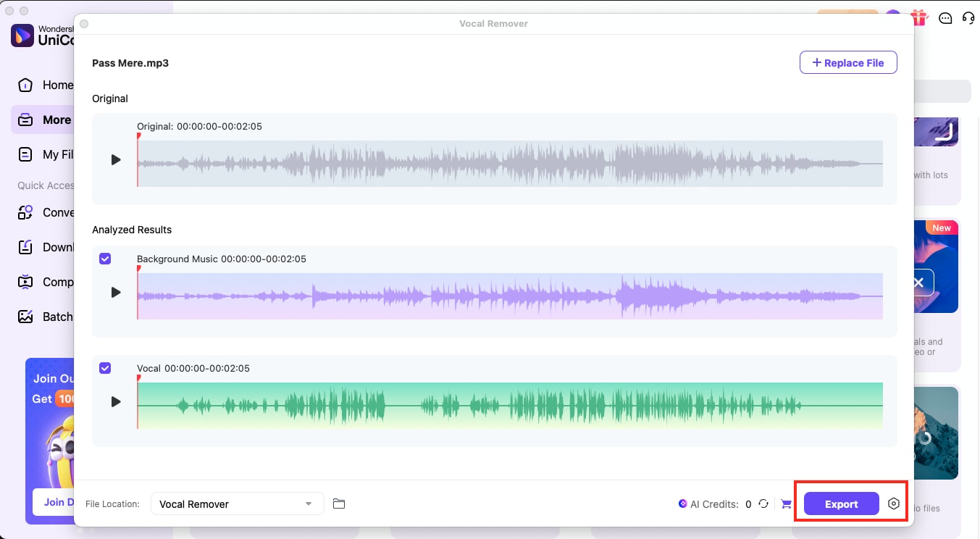Click the Pass Mere.mp3 file name
The width and height of the screenshot is (980, 539).
[x=130, y=63]
